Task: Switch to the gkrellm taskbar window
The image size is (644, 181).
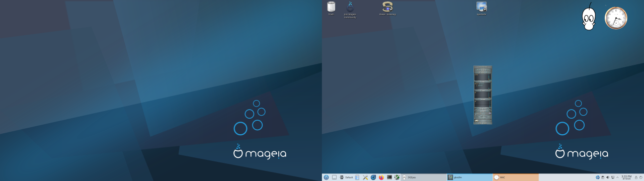Action: point(469,177)
